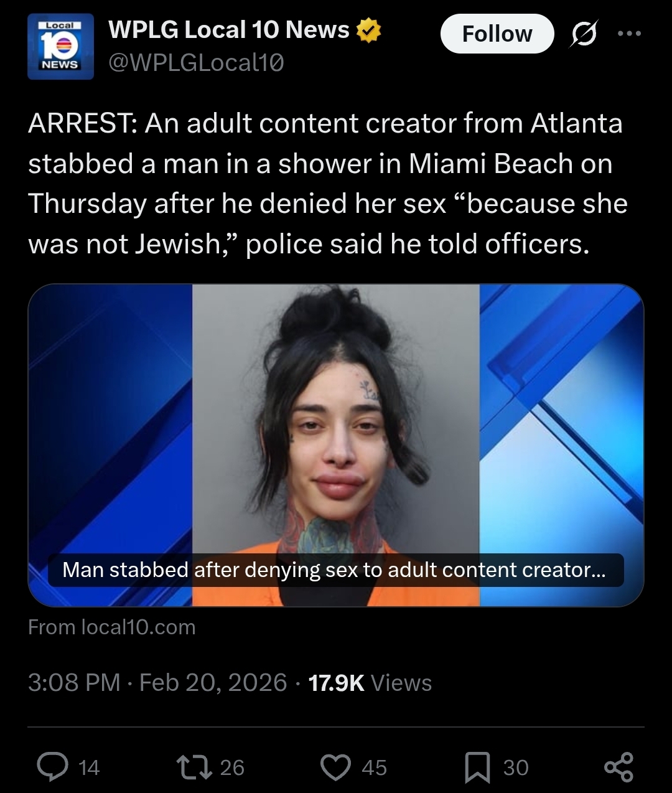The image size is (672, 793).
Task: Like the post with the heart icon
Action: click(336, 767)
